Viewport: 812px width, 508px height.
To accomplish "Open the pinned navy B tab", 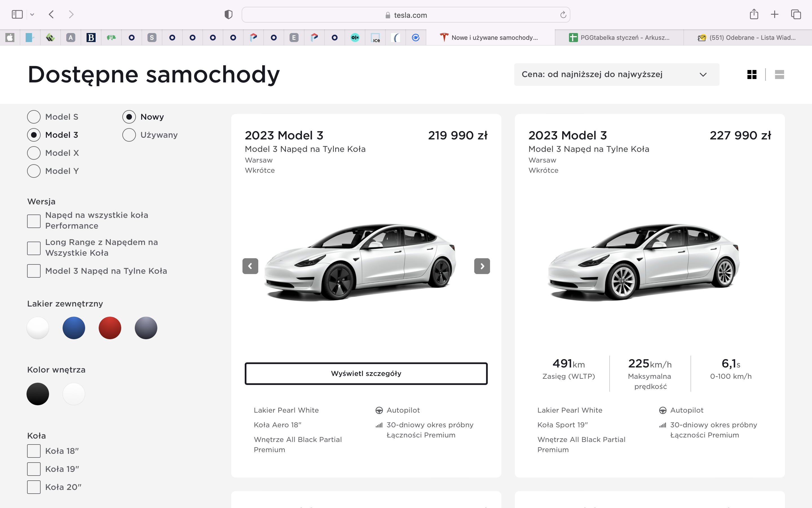I will click(91, 37).
